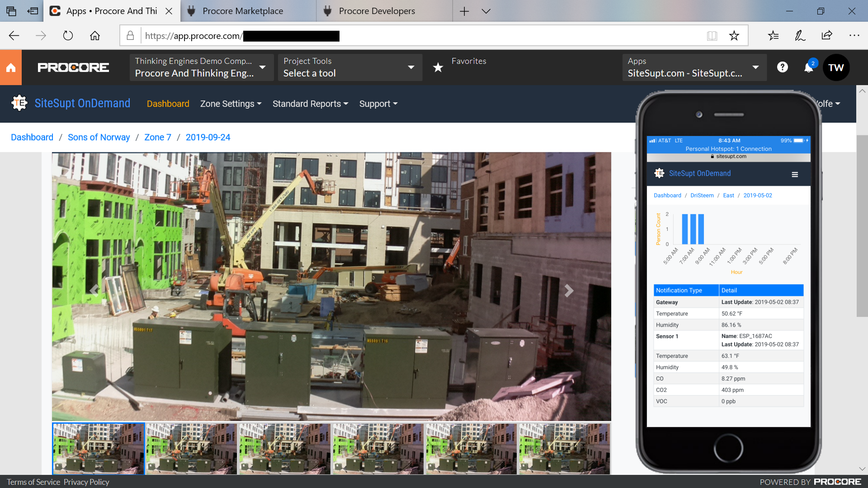
Task: Open the Standard Reports dropdown menu
Action: coord(311,103)
